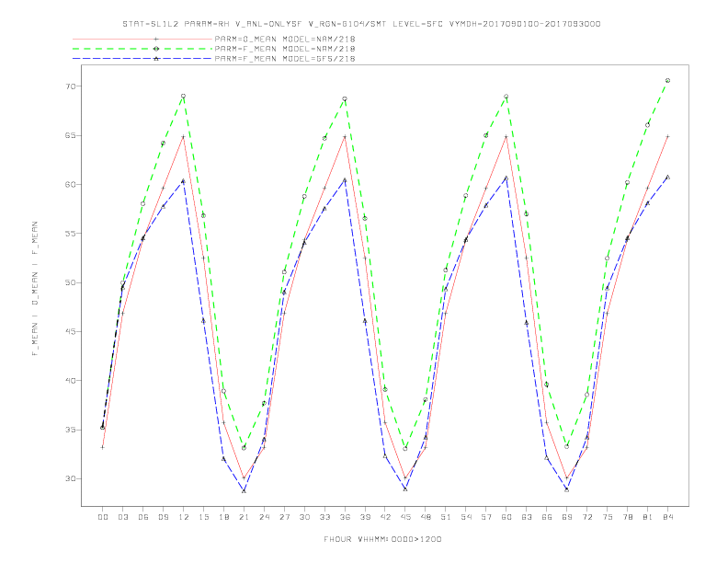Image resolution: width=728 pixels, height=563 pixels.
Task: Click blue GFS triangle marker at hour 15
Action: click(203, 321)
